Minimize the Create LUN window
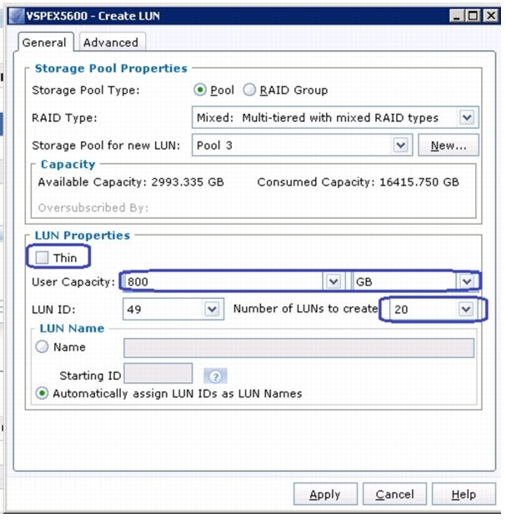This screenshot has width=506, height=529. [x=456, y=16]
